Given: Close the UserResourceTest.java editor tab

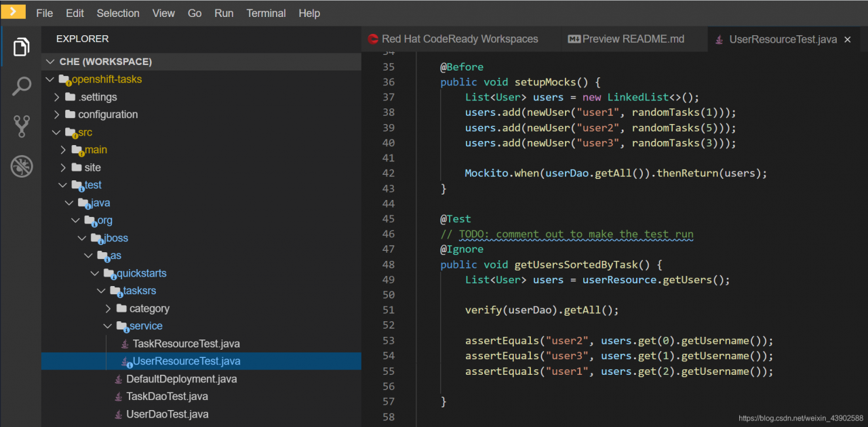Looking at the screenshot, I should coord(847,40).
